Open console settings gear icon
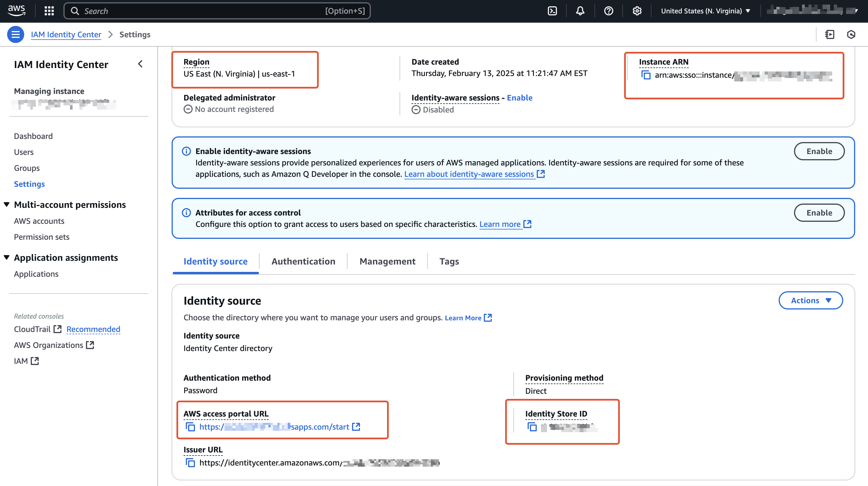 [x=637, y=11]
